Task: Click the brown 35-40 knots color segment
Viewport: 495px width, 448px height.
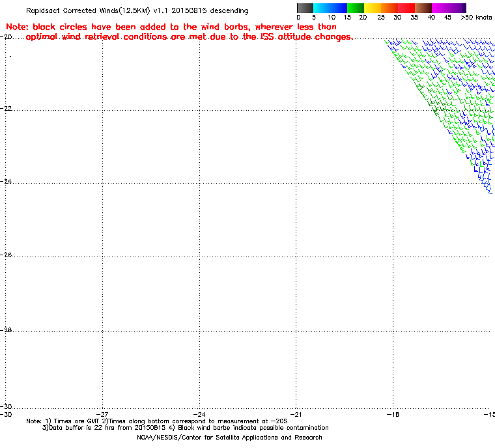Action: 423,8
